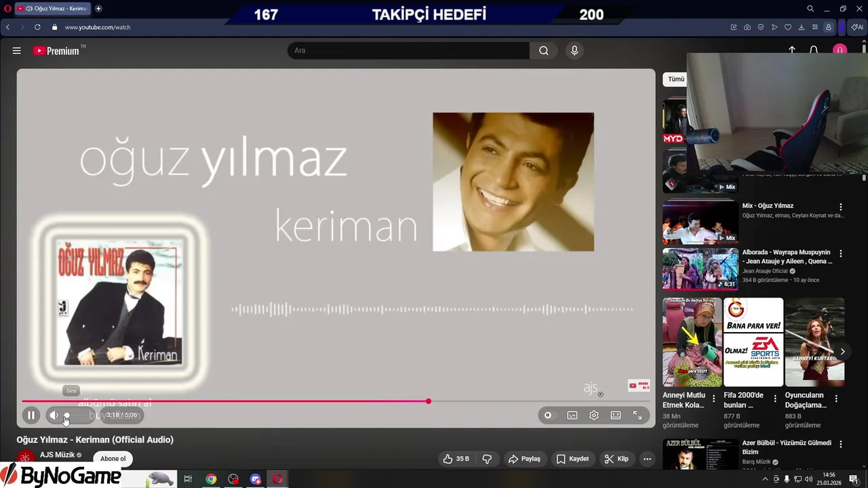Open AJS Müzik channel avatar
The width and height of the screenshot is (868, 488).
point(26,456)
